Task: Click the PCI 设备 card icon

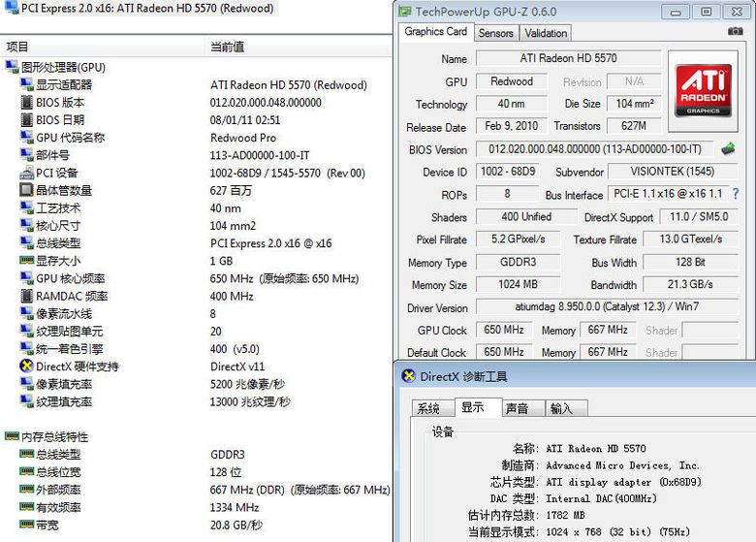Action: pos(26,173)
